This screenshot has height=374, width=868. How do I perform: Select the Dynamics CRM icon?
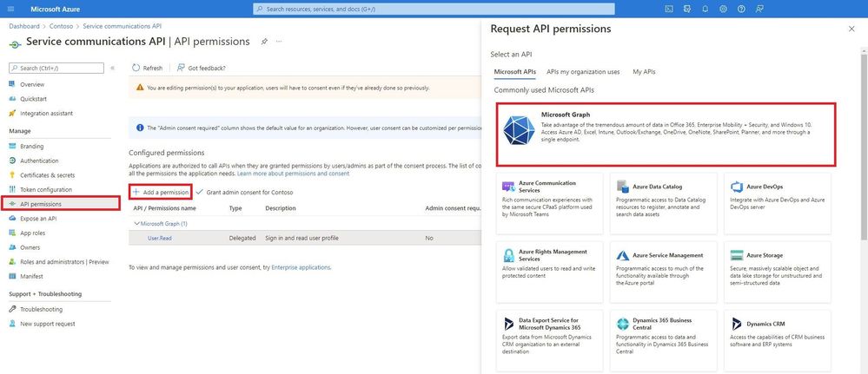737,324
